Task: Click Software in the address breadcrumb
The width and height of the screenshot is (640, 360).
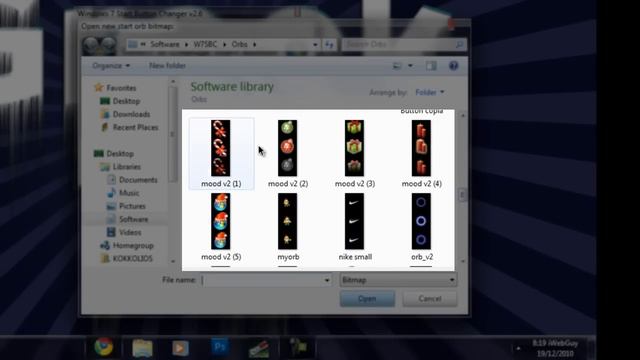Action: click(164, 44)
